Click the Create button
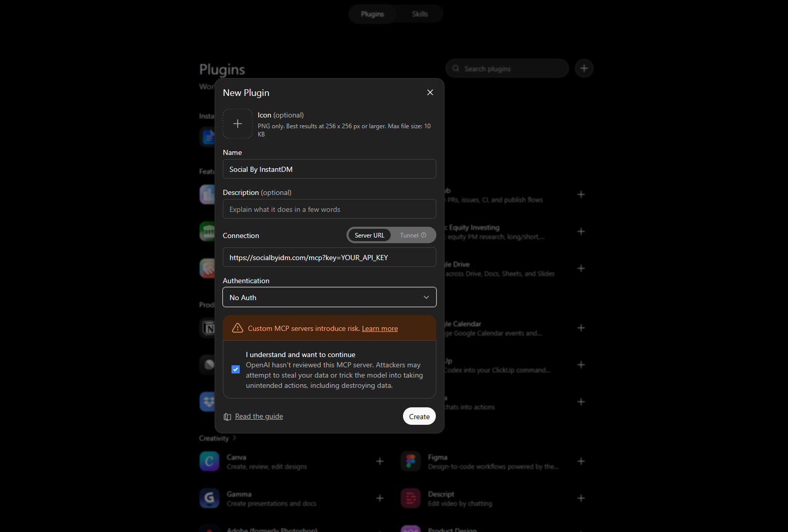 point(419,416)
